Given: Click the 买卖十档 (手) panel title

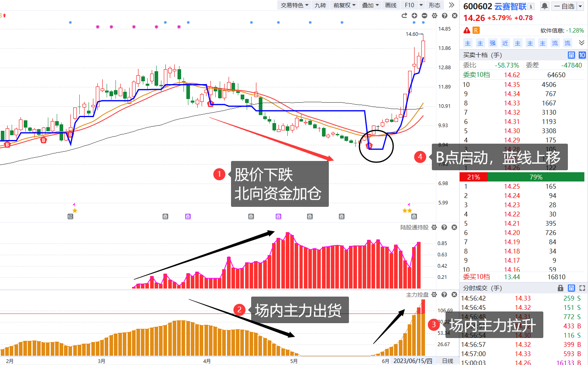Looking at the screenshot, I should 482,55.
